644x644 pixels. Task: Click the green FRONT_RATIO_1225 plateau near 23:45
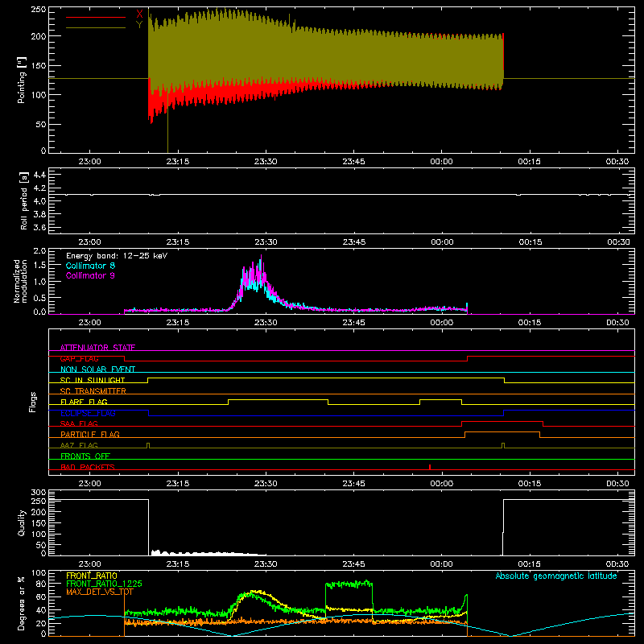pos(349,584)
